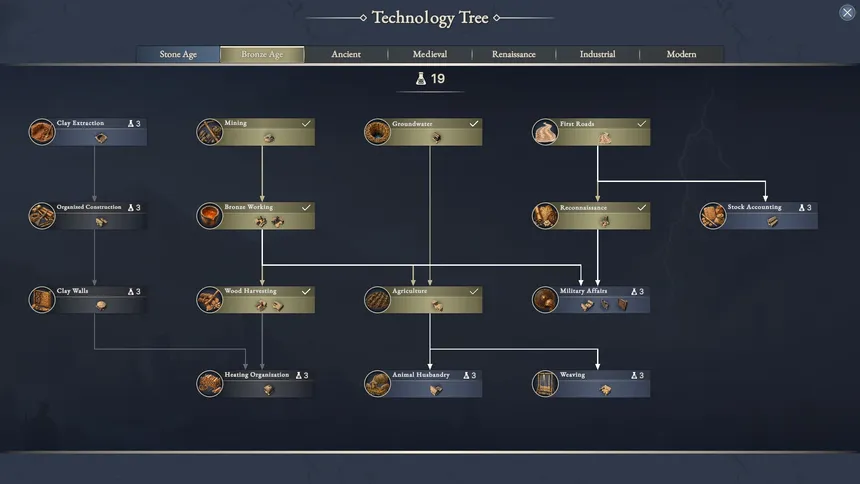This screenshot has width=860, height=484.
Task: Click unlock icon under Mining
Action: tap(269, 138)
